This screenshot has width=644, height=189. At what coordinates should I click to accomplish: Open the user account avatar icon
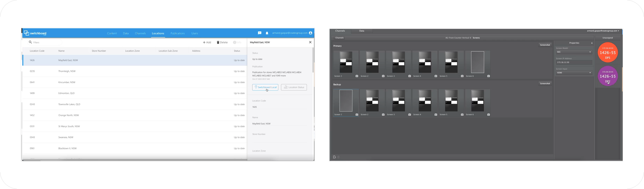310,33
